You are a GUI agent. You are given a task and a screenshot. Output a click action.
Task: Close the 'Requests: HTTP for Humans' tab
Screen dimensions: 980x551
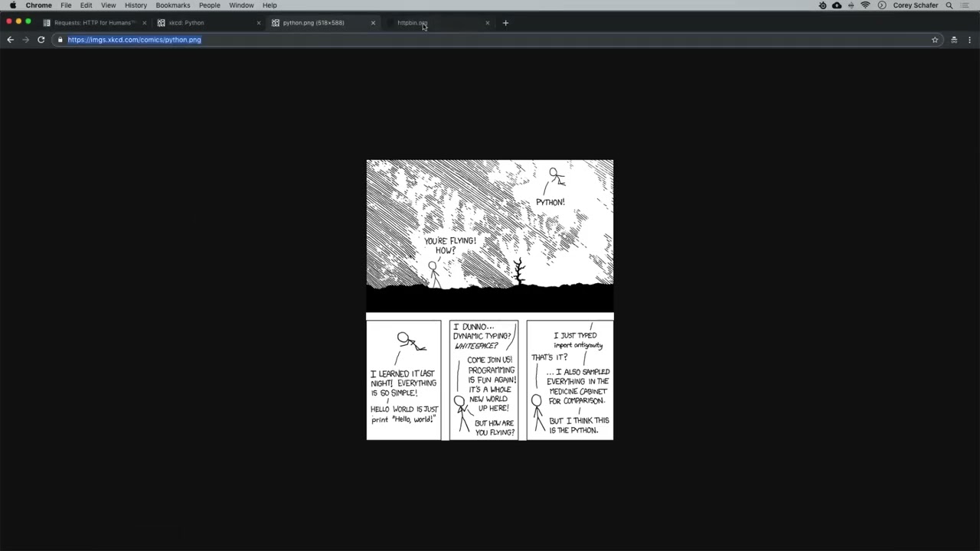tap(144, 23)
